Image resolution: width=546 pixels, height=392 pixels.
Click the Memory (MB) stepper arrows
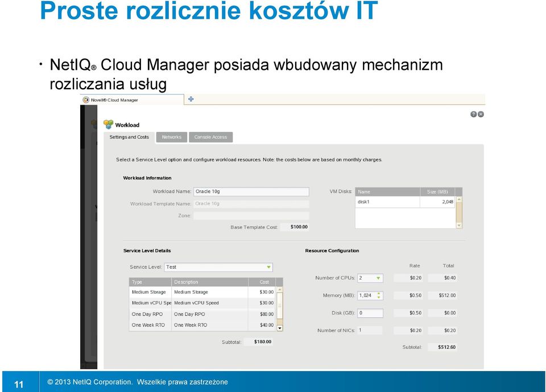click(379, 295)
